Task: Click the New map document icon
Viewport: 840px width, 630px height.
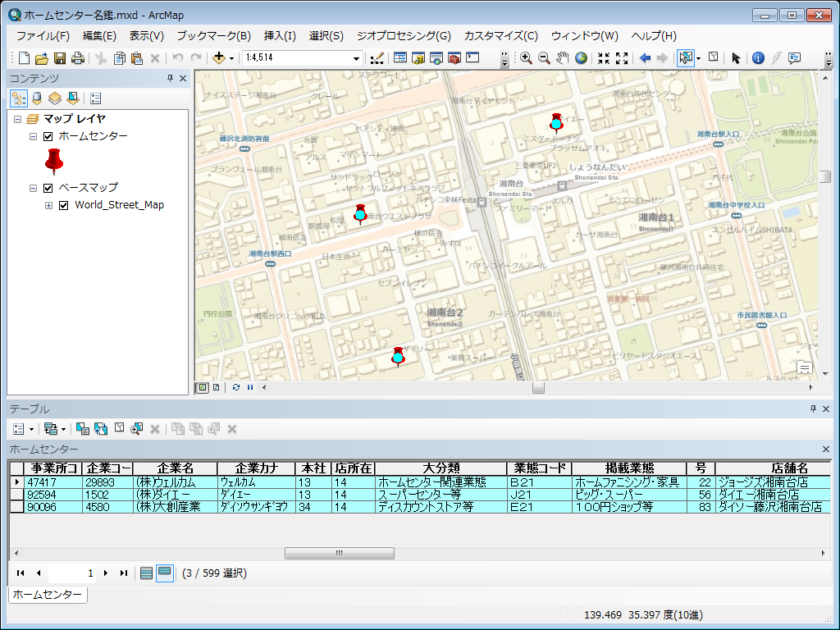Action: point(24,58)
